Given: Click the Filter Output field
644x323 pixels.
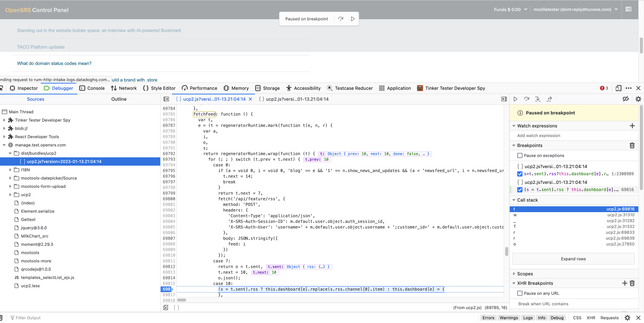Looking at the screenshot, I should 28,318.
